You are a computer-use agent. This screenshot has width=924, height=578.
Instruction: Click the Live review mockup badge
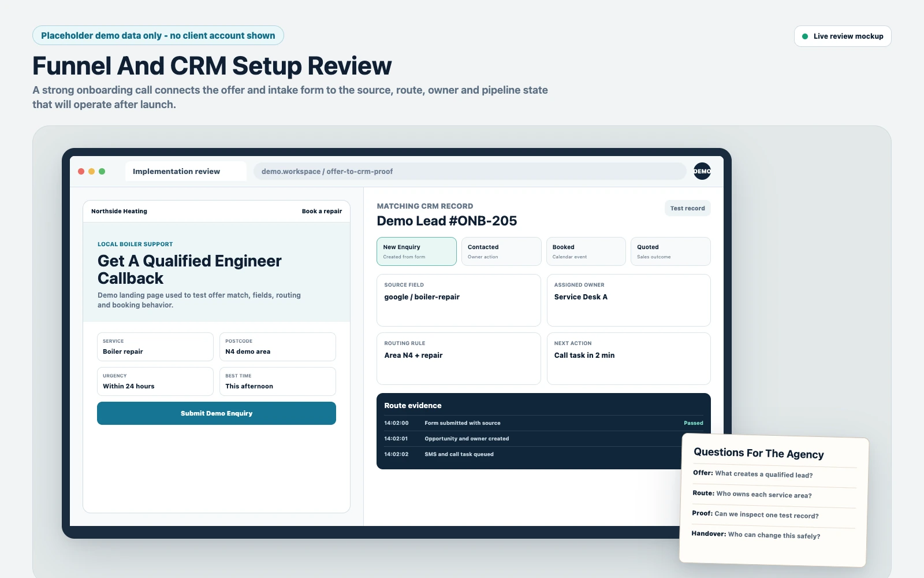843,36
